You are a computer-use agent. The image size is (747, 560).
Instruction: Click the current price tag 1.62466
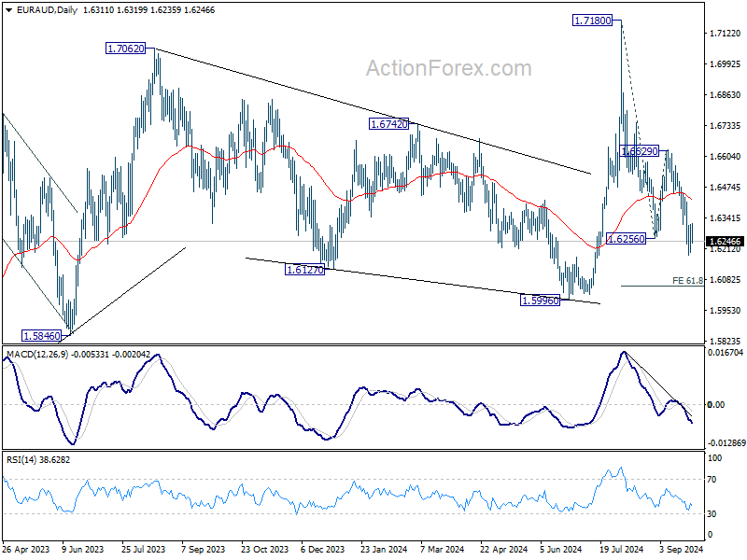(x=726, y=242)
